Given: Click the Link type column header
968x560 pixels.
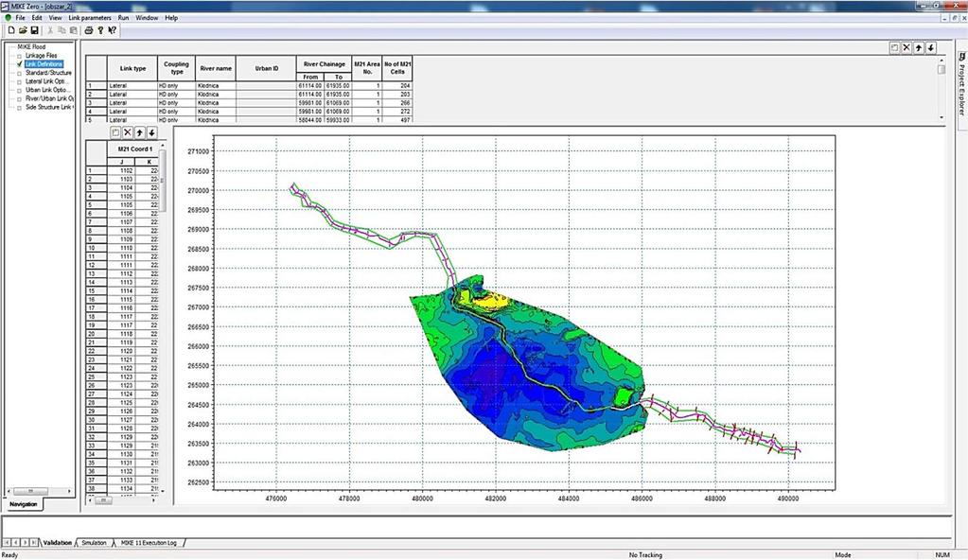Looking at the screenshot, I should (132, 68).
